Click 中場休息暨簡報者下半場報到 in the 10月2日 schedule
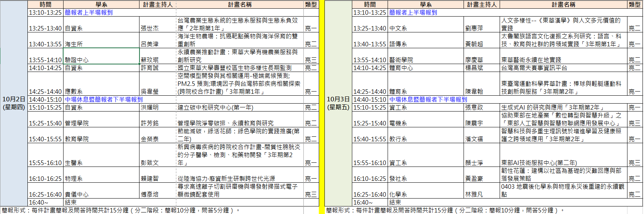The height and width of the screenshot is (214, 644). pyautogui.click(x=104, y=99)
